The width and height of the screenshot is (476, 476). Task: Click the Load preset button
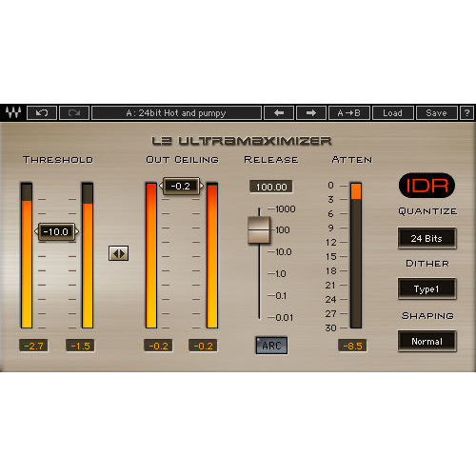393,112
